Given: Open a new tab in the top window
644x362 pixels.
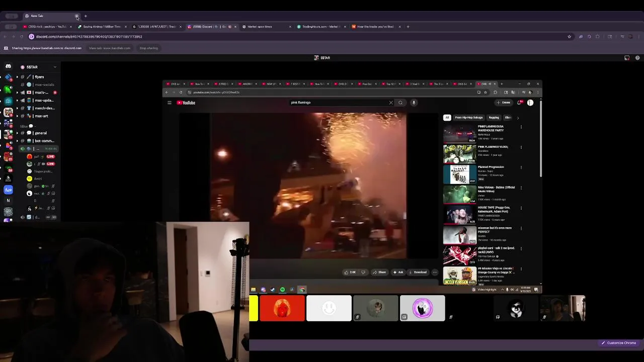Looking at the screenshot, I should (x=86, y=16).
